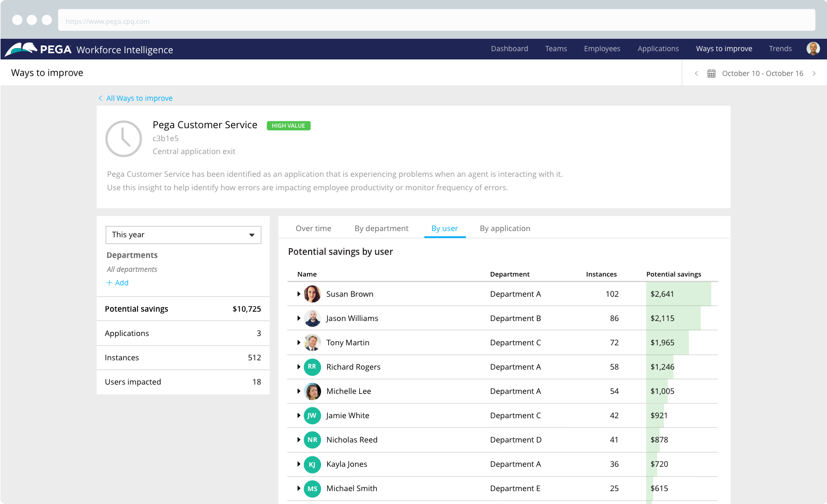The image size is (827, 504).
Task: Click Tony Martin's avatar photo
Action: (x=312, y=342)
